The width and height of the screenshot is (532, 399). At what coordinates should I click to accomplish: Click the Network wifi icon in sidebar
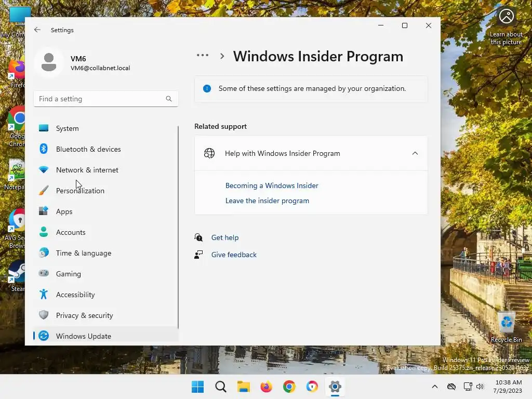[x=44, y=170]
